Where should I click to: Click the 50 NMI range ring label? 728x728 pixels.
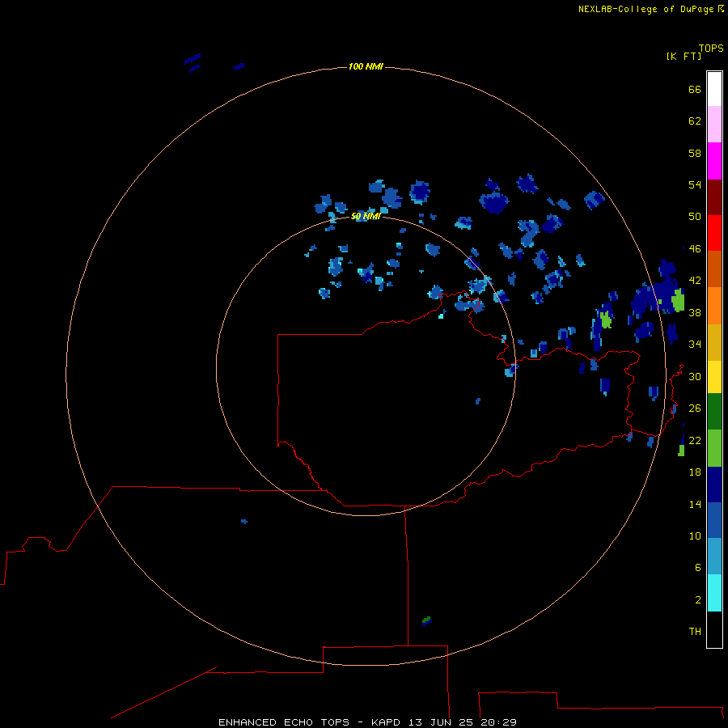coord(366,216)
